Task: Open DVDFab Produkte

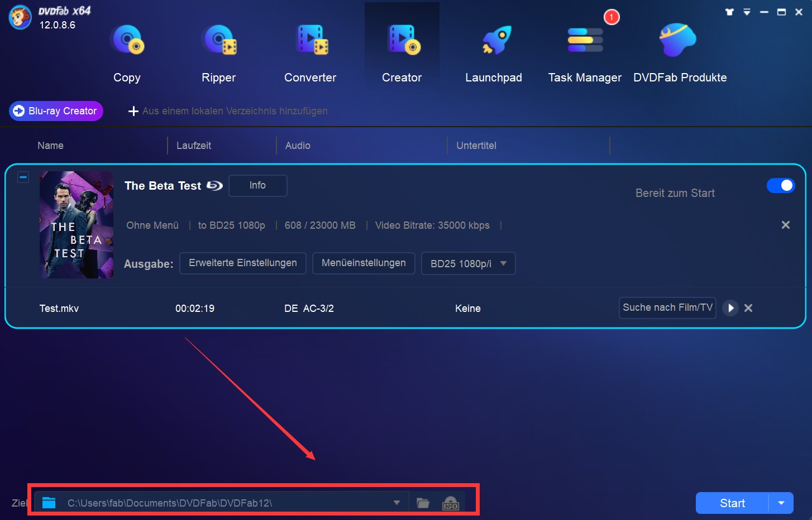Action: click(680, 54)
